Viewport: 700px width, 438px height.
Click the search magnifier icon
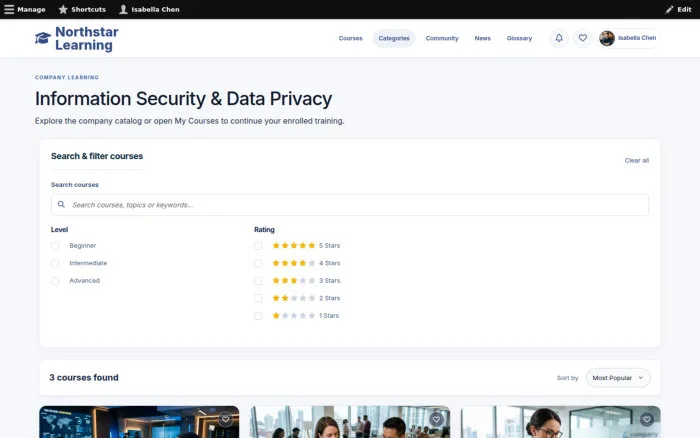pos(61,204)
